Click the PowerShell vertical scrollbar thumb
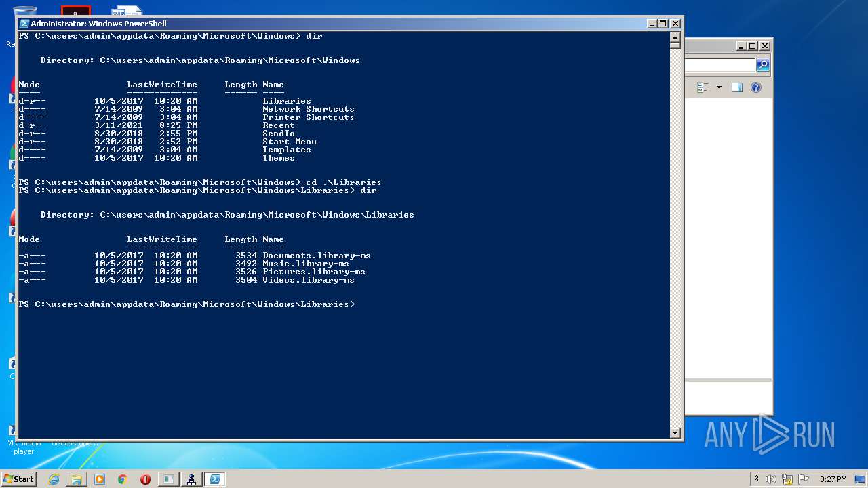868x488 pixels. 675,45
